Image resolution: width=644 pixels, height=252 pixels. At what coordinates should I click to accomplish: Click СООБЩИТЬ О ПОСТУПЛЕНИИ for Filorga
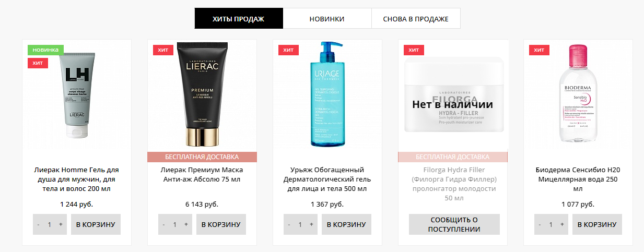[454, 224]
